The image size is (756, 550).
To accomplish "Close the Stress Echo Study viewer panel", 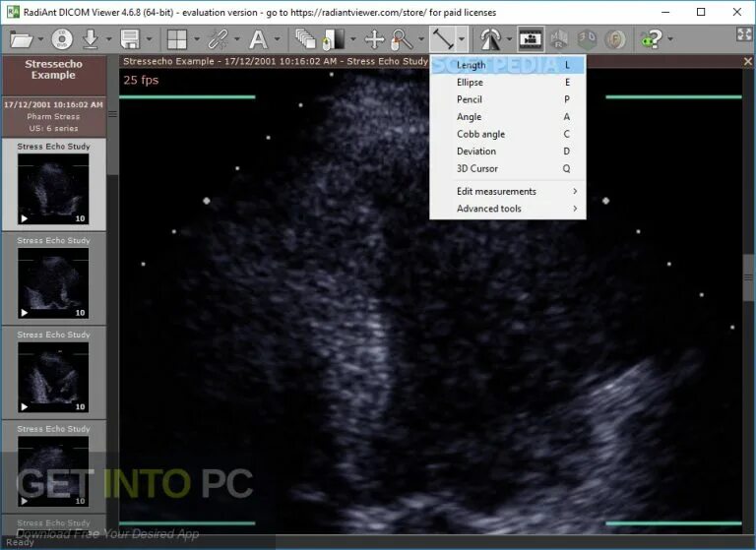I will pyautogui.click(x=748, y=61).
